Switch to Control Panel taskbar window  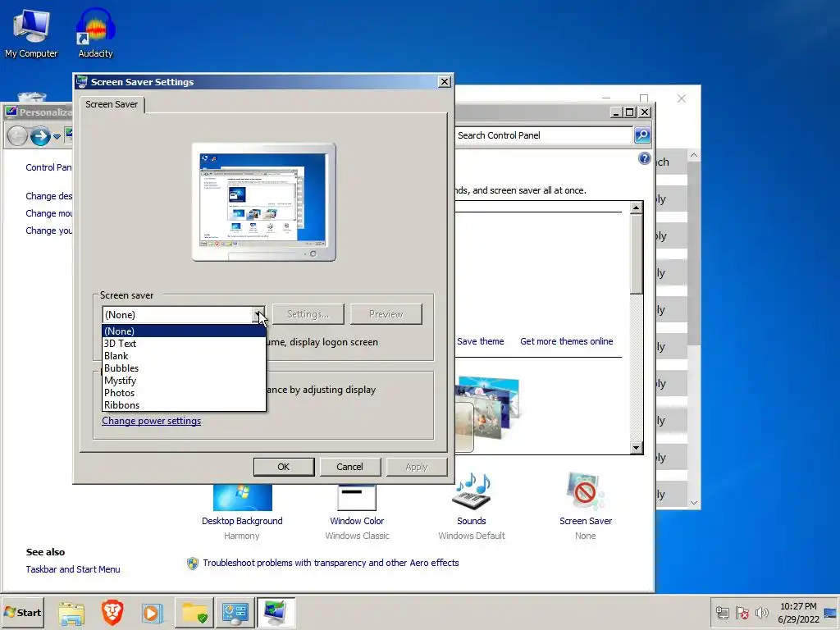pyautogui.click(x=235, y=613)
